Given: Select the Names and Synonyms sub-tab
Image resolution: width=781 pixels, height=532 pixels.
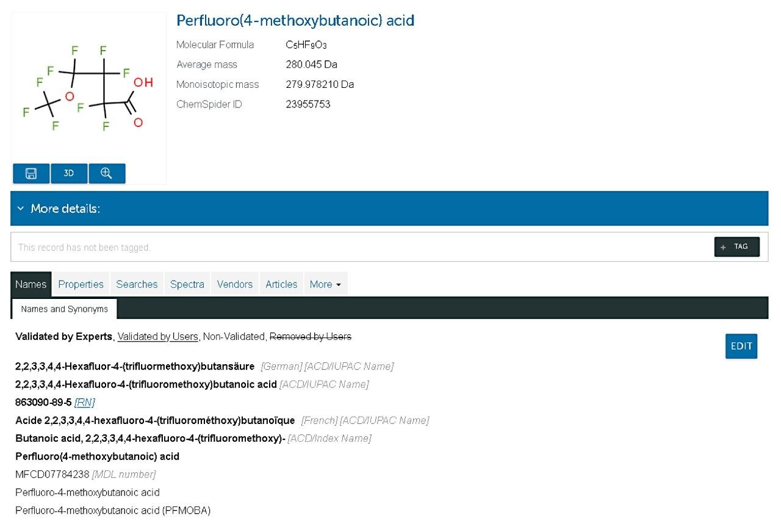Looking at the screenshot, I should (x=63, y=309).
